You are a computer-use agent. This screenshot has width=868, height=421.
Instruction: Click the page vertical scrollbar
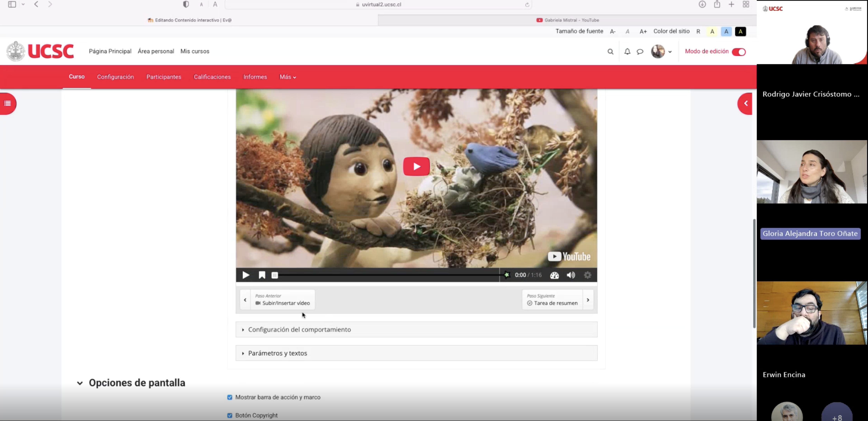pyautogui.click(x=754, y=273)
